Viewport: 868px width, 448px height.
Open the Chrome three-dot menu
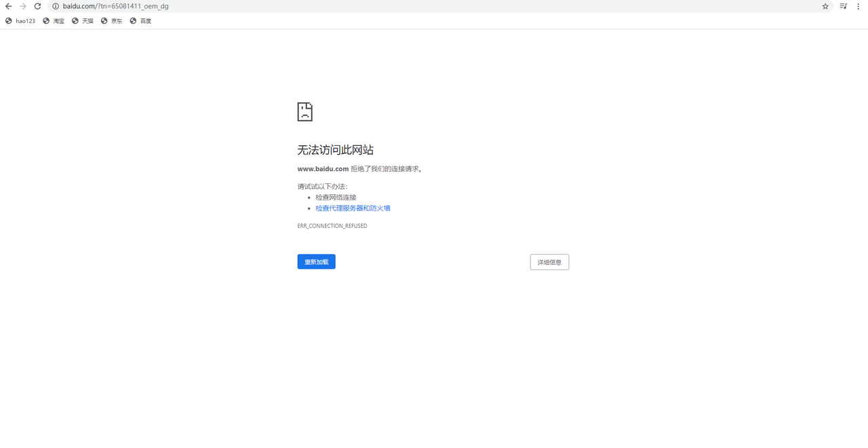(x=859, y=6)
